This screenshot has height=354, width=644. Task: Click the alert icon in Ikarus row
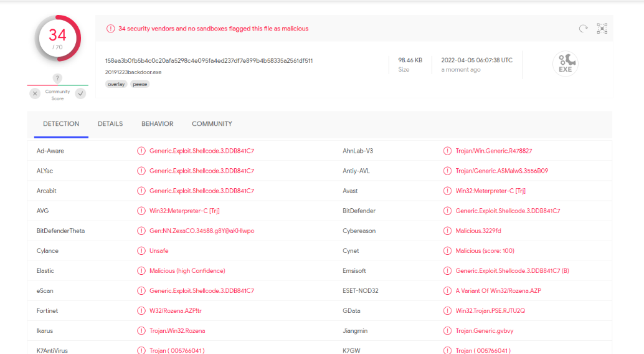coord(141,330)
